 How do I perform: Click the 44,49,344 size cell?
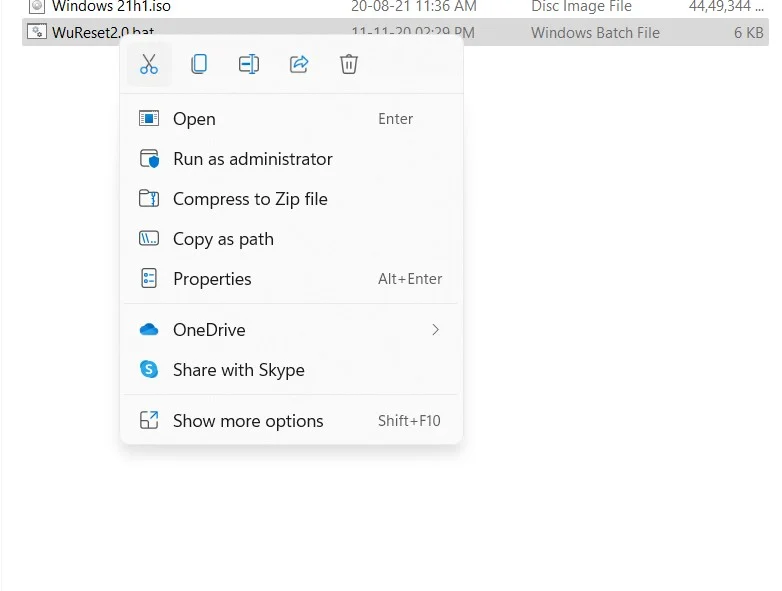pyautogui.click(x=726, y=6)
